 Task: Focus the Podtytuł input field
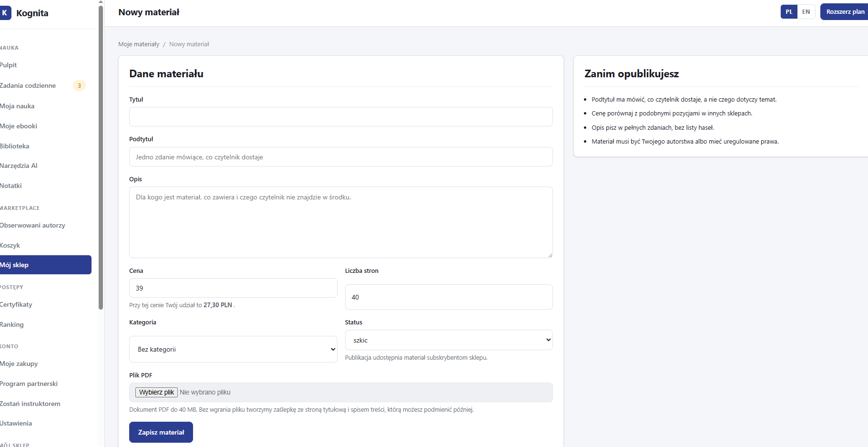tap(341, 157)
